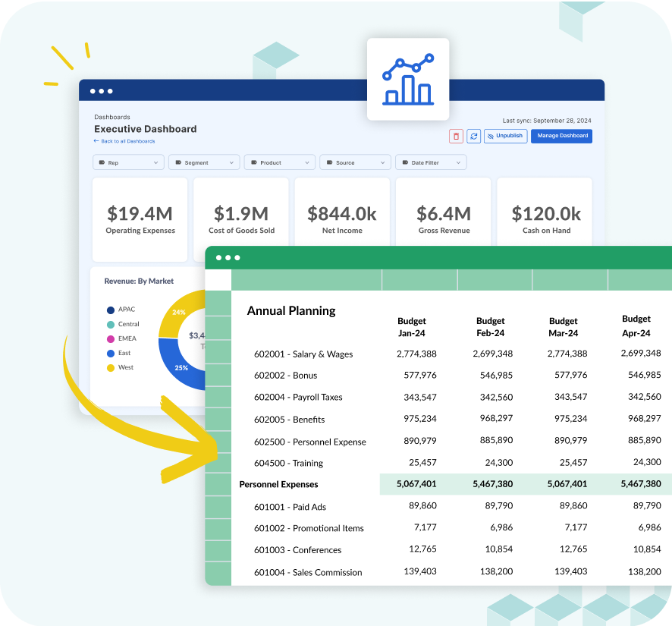Screen dimensions: 672x626
Task: Select the 604500 - Training row label
Action: tap(288, 464)
